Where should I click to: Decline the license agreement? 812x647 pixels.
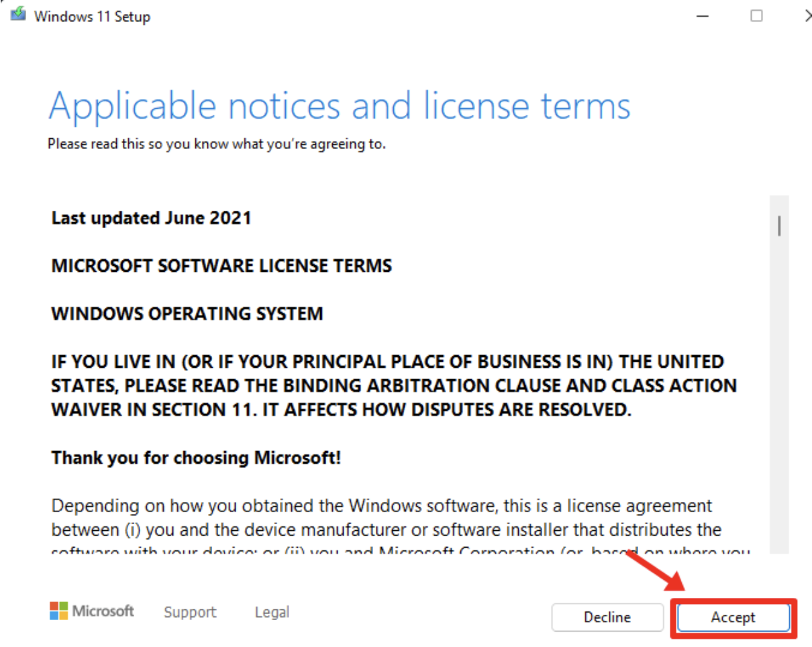[607, 617]
